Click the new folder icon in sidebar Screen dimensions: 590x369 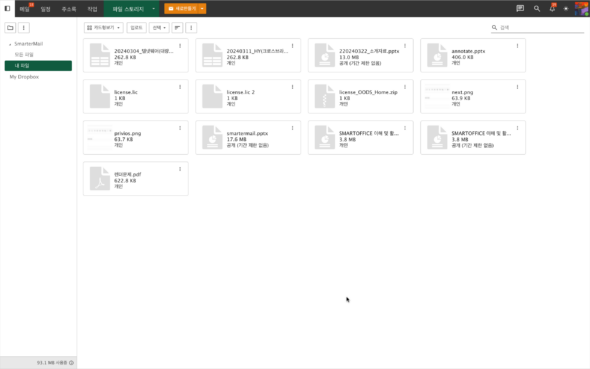[10, 27]
